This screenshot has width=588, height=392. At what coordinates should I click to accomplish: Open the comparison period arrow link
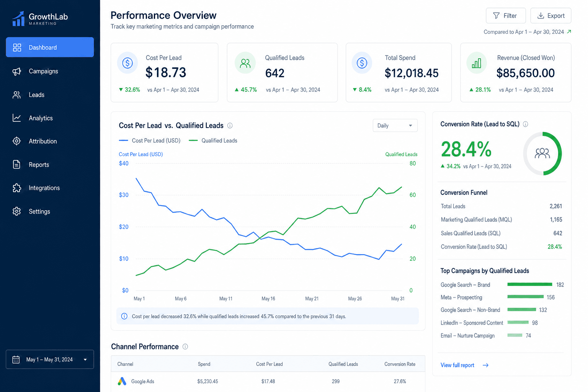(569, 32)
